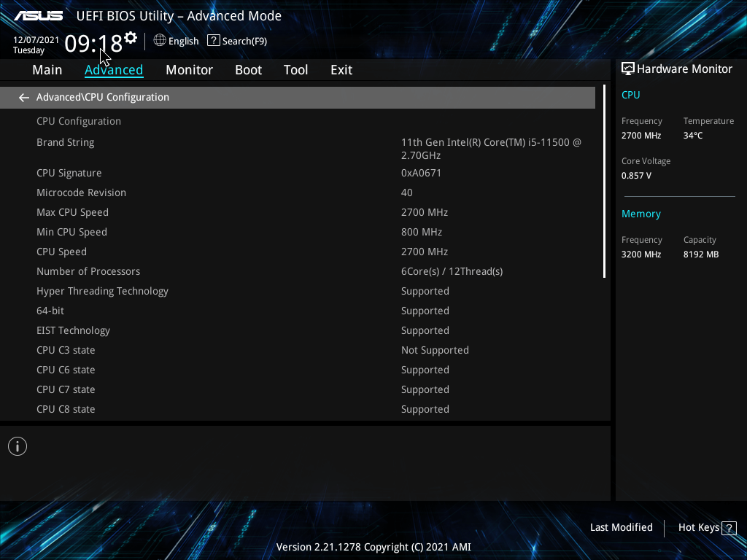Click the Version 2.21.1278 copyright text
This screenshot has width=747, height=560.
[373, 547]
